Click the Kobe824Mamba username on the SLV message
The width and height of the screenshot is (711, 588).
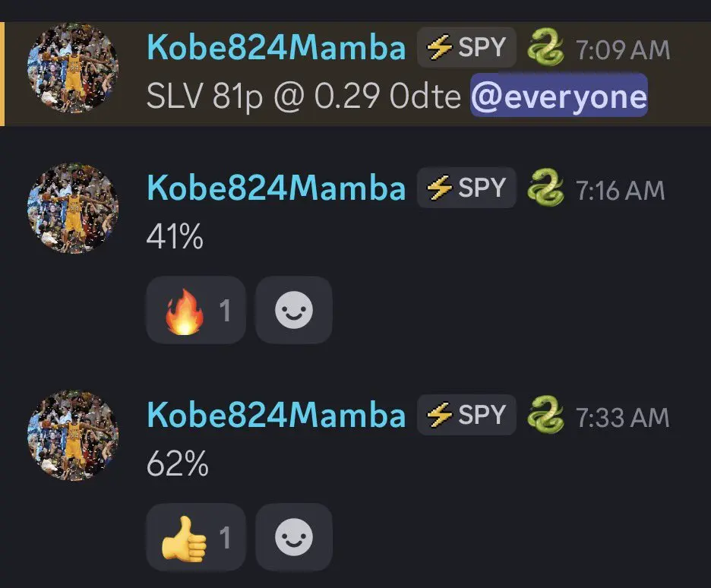[x=276, y=47]
